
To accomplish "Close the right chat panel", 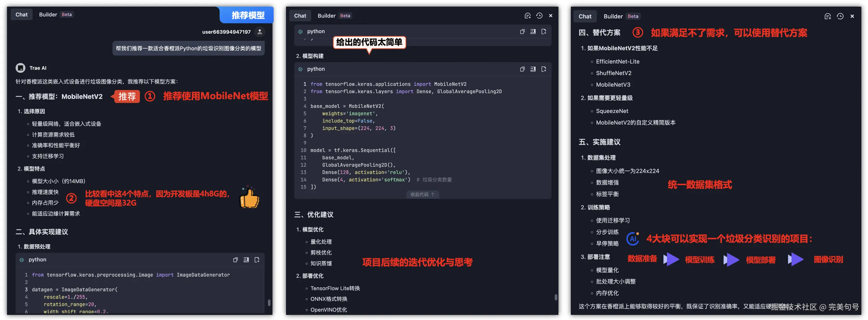I will (852, 16).
